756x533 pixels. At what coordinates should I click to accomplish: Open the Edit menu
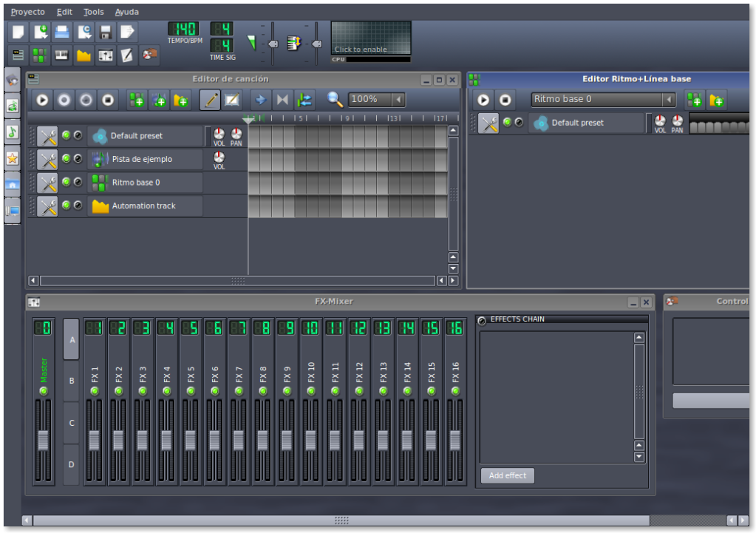tap(64, 12)
